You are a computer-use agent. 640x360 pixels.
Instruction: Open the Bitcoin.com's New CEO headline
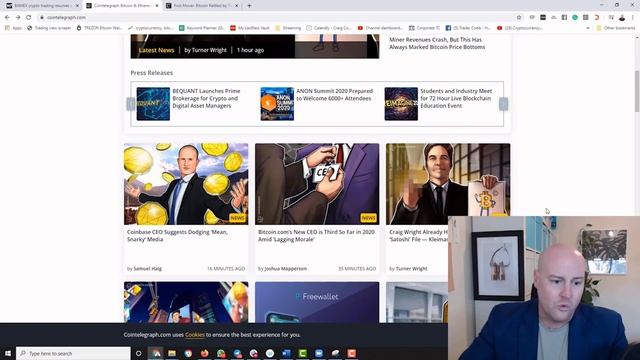click(316, 236)
